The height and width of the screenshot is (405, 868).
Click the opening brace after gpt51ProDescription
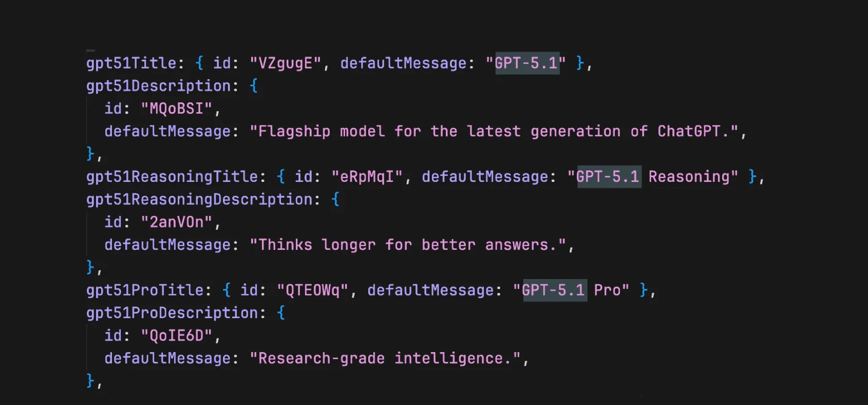pos(280,313)
